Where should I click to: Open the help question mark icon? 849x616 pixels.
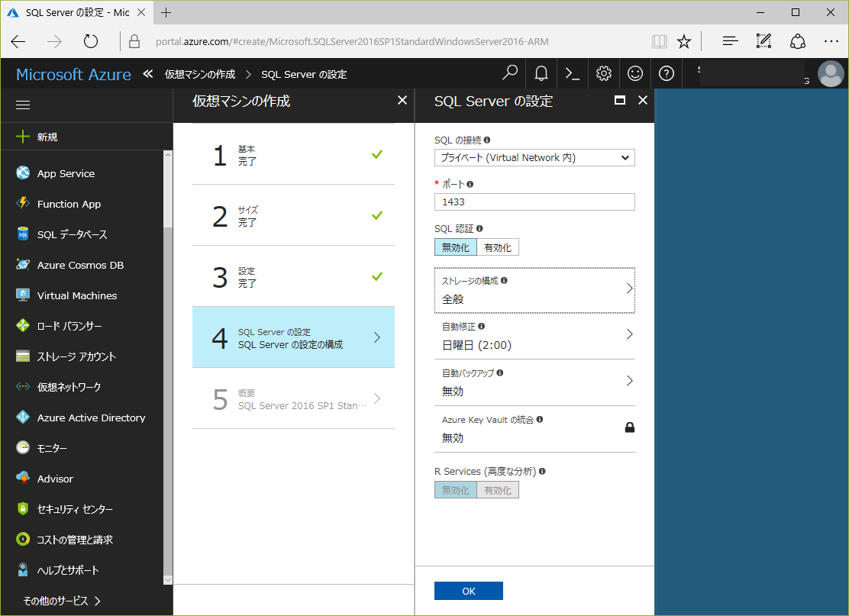[667, 73]
